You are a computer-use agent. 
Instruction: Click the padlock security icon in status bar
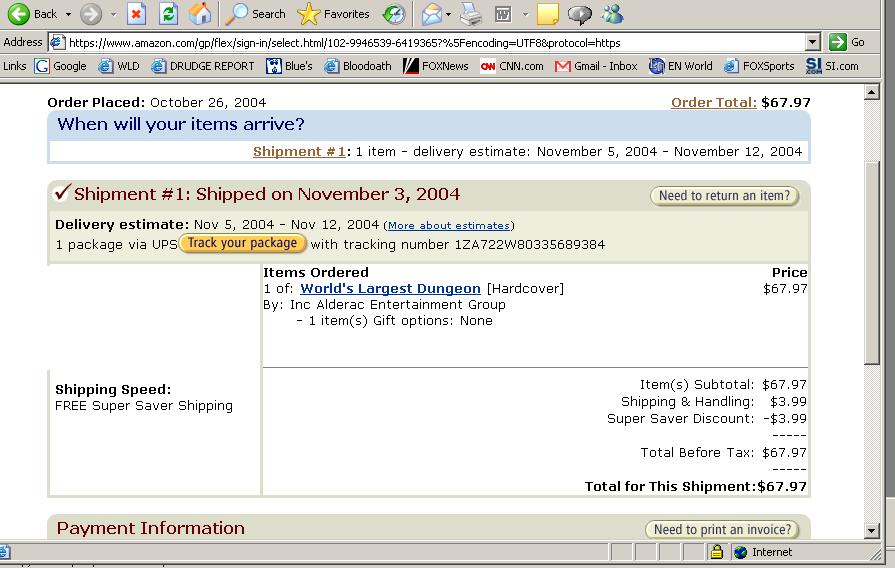click(x=716, y=552)
